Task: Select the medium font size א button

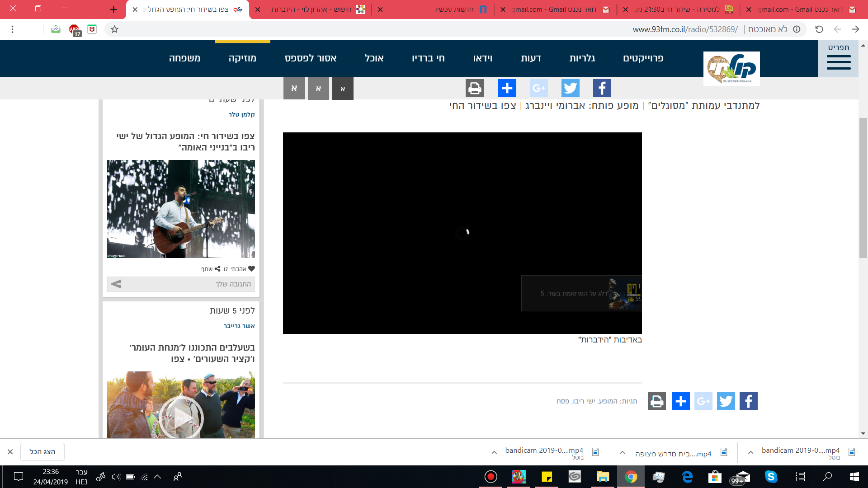Action: tap(318, 89)
